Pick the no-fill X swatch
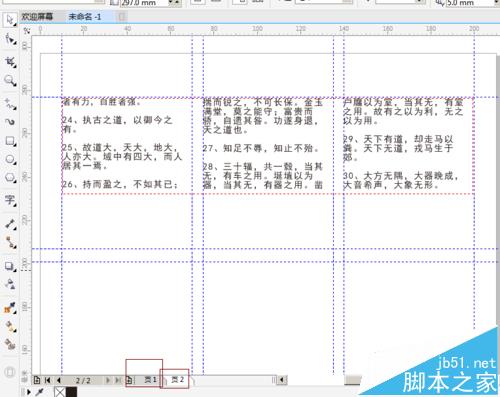The width and height of the screenshot is (500, 397). point(59,392)
